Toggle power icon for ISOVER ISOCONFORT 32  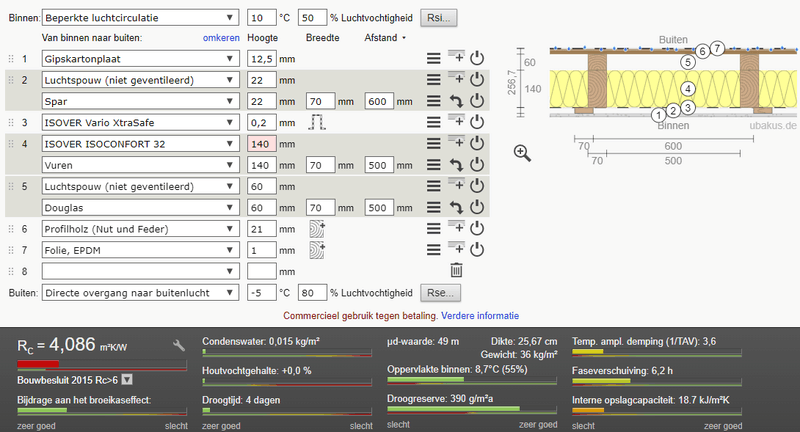477,143
